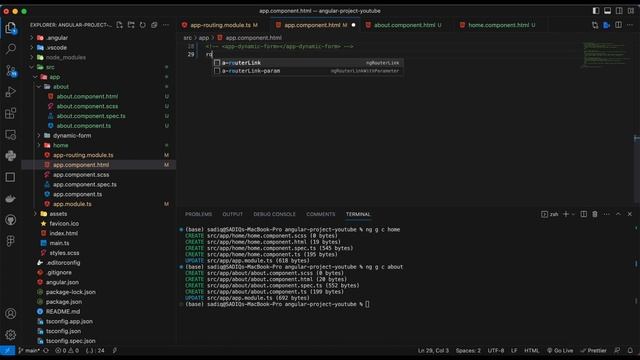The image size is (640, 360).
Task: Open the GitHub view in activity bar
Action: coord(11,220)
